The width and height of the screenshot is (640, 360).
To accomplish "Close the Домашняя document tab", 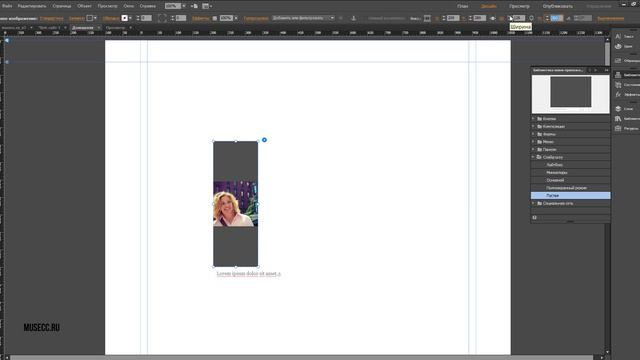I will (98, 28).
